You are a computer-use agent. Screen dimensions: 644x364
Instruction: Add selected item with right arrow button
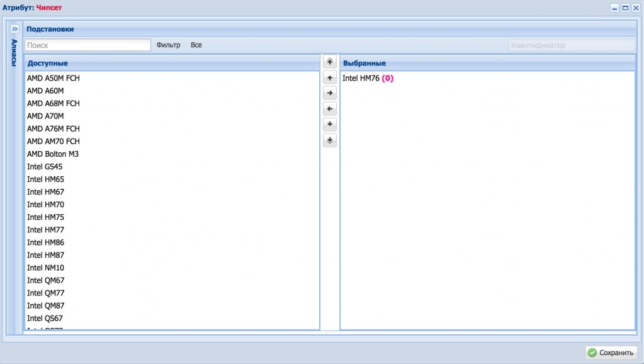pyautogui.click(x=329, y=93)
